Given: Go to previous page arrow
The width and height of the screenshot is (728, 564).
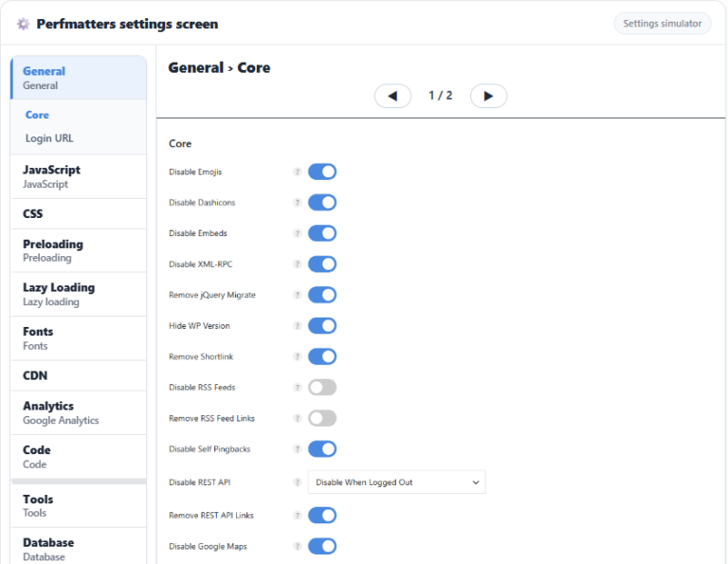Looking at the screenshot, I should pos(392,96).
